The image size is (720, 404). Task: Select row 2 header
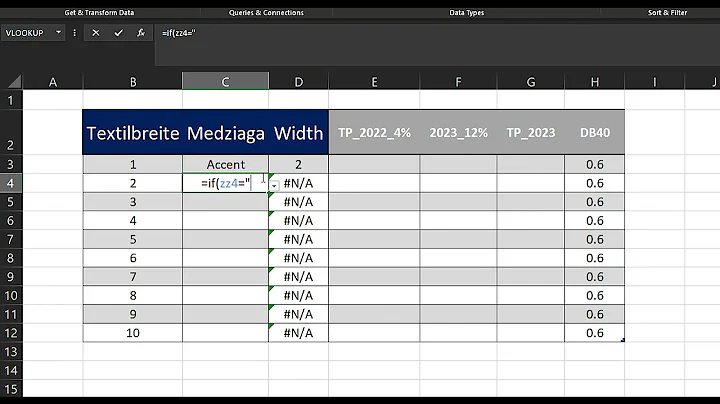pyautogui.click(x=11, y=132)
